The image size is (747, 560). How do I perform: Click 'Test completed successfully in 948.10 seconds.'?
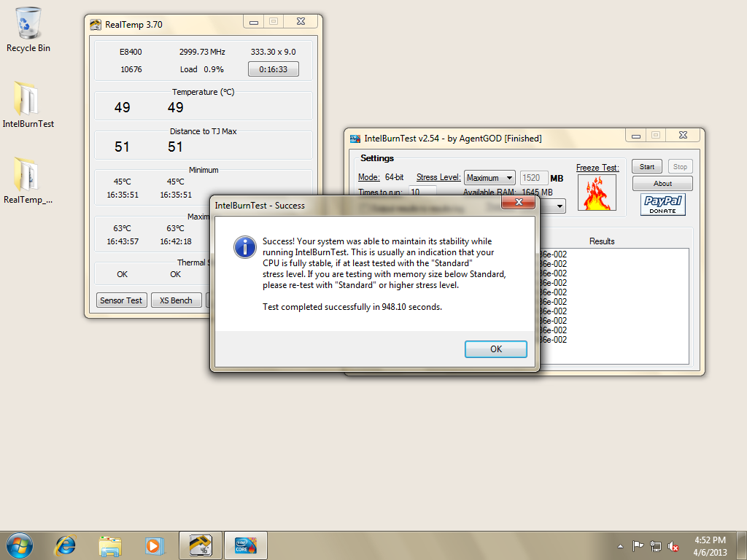[x=352, y=307]
